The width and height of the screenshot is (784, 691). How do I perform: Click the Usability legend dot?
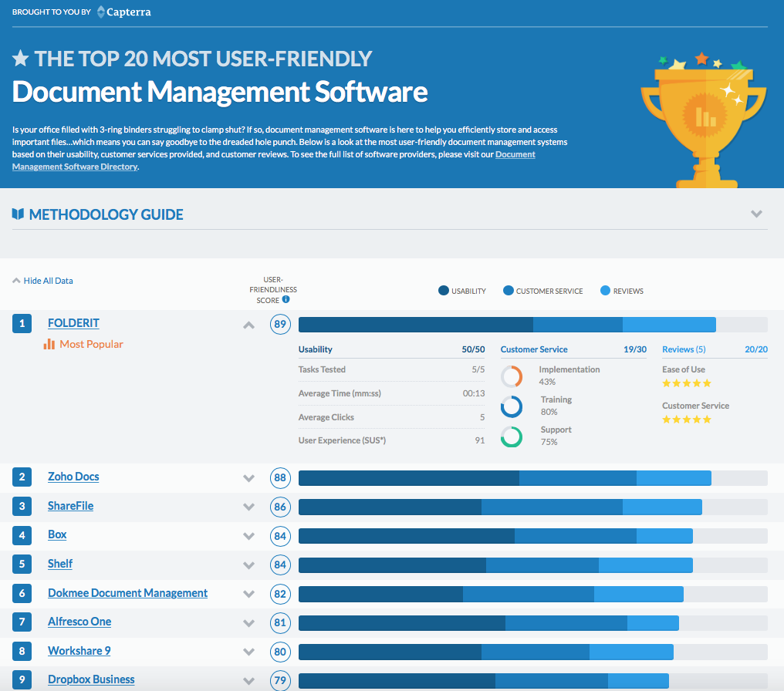444,290
